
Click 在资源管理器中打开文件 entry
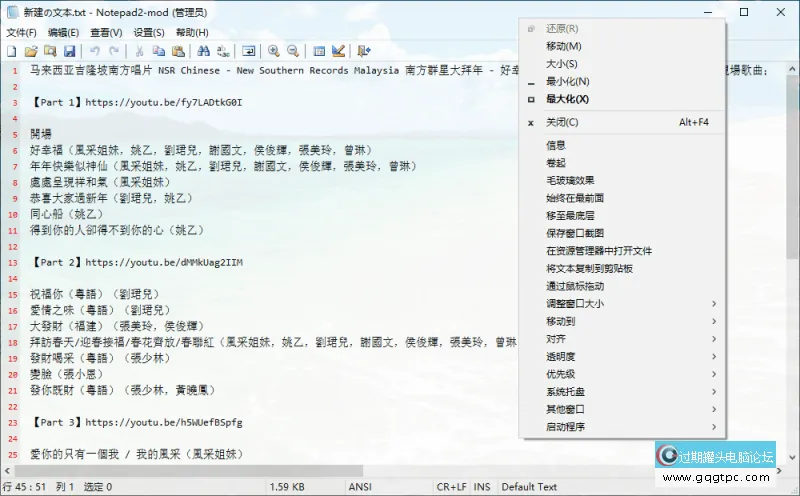622,251
